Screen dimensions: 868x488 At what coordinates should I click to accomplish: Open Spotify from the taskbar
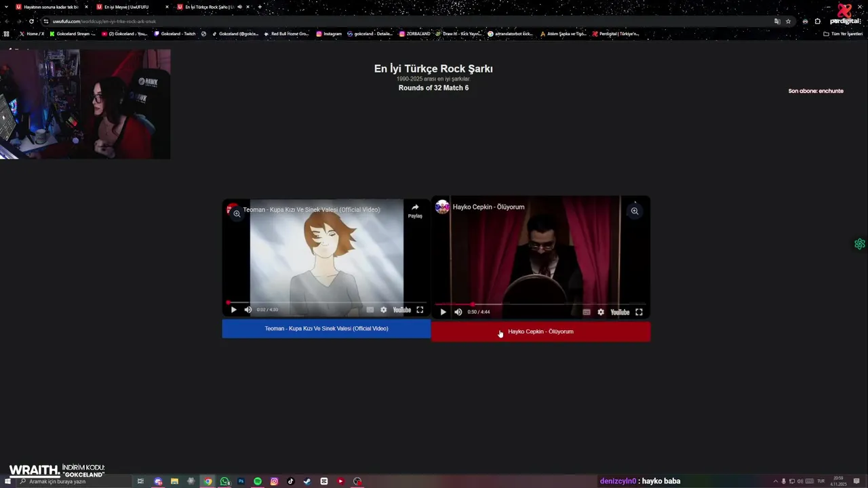click(x=258, y=481)
